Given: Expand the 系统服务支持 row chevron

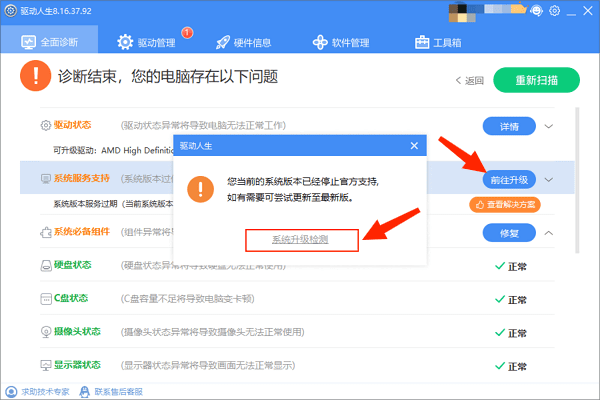Looking at the screenshot, I should [x=548, y=180].
